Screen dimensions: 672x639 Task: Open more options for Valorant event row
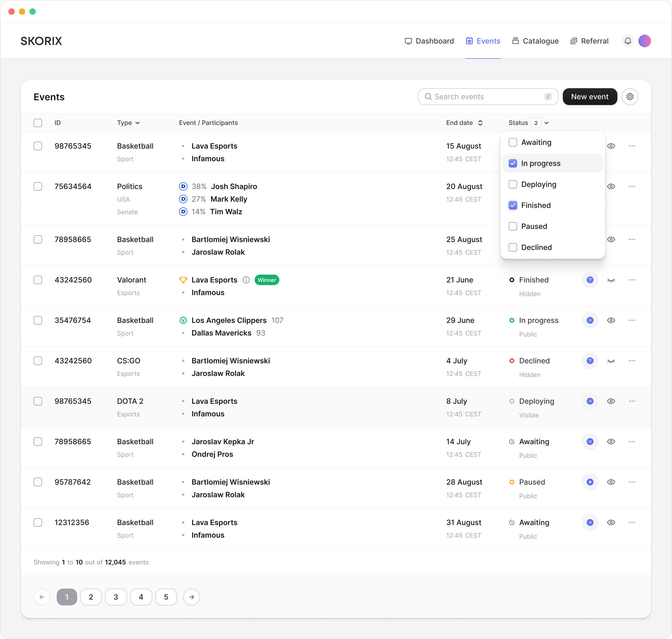[x=632, y=280]
